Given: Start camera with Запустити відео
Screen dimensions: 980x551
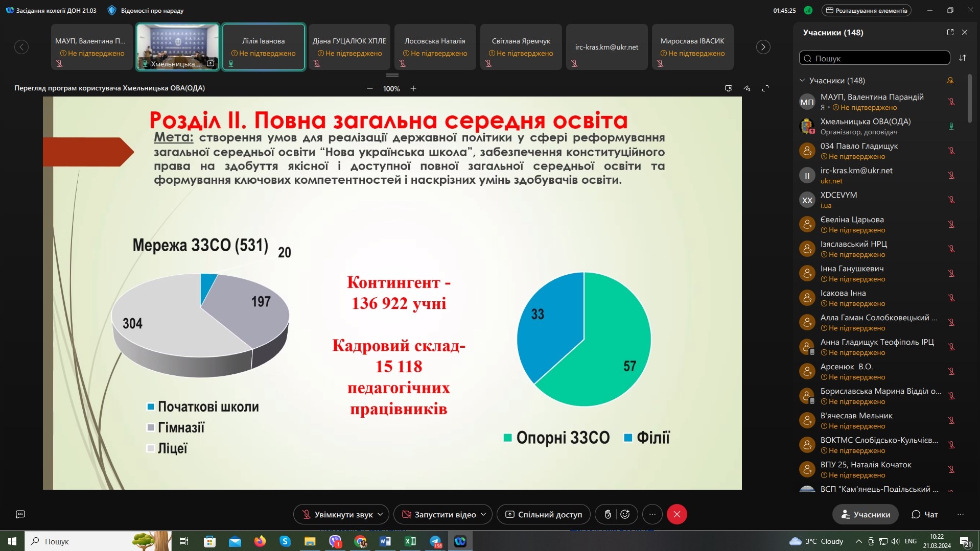Looking at the screenshot, I should tap(439, 514).
